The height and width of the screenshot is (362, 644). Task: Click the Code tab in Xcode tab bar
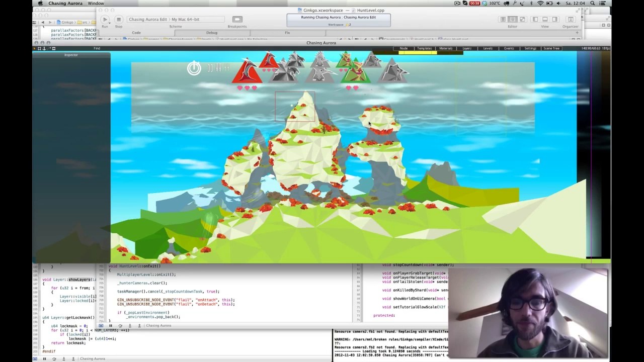pos(136,33)
